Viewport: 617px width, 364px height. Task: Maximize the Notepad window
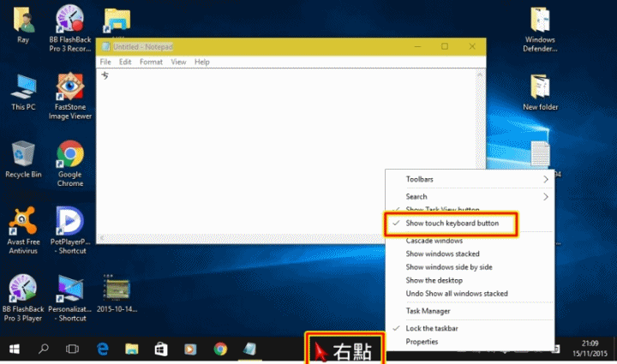[445, 46]
